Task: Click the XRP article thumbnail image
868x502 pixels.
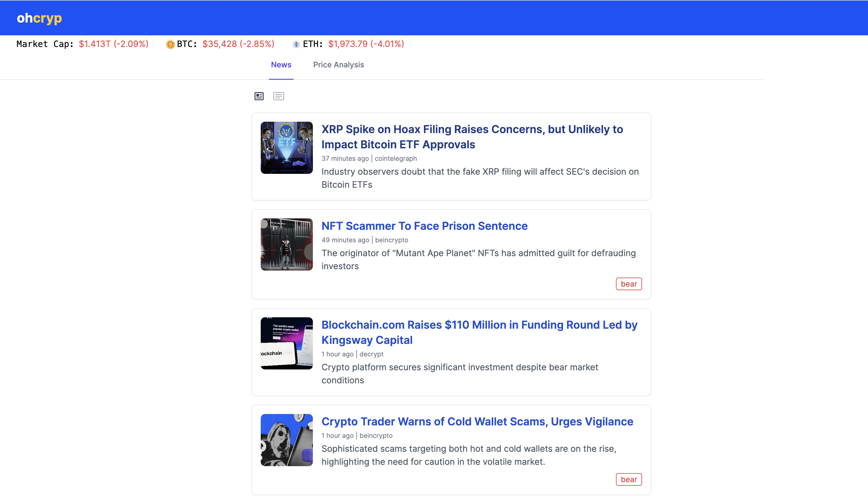Action: pos(286,148)
